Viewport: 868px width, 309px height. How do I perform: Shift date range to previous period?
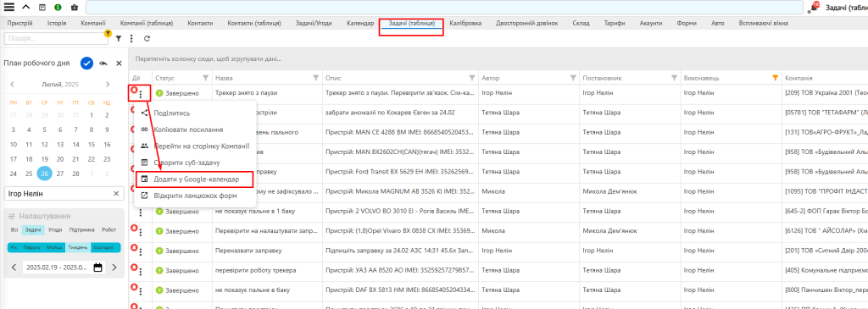[x=14, y=268]
